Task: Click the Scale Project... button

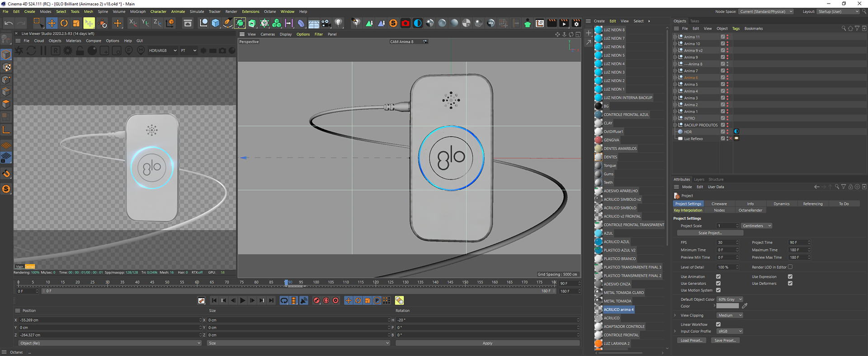Action: click(710, 233)
